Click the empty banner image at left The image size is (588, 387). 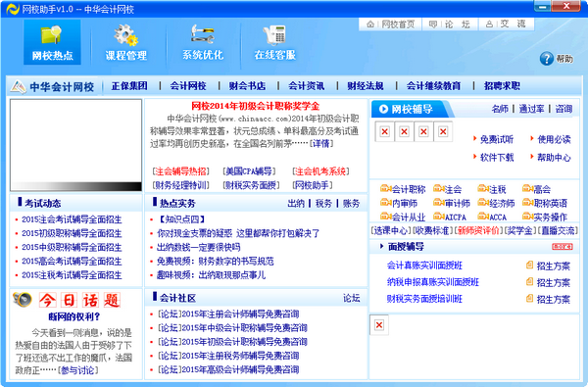pyautogui.click(x=75, y=146)
